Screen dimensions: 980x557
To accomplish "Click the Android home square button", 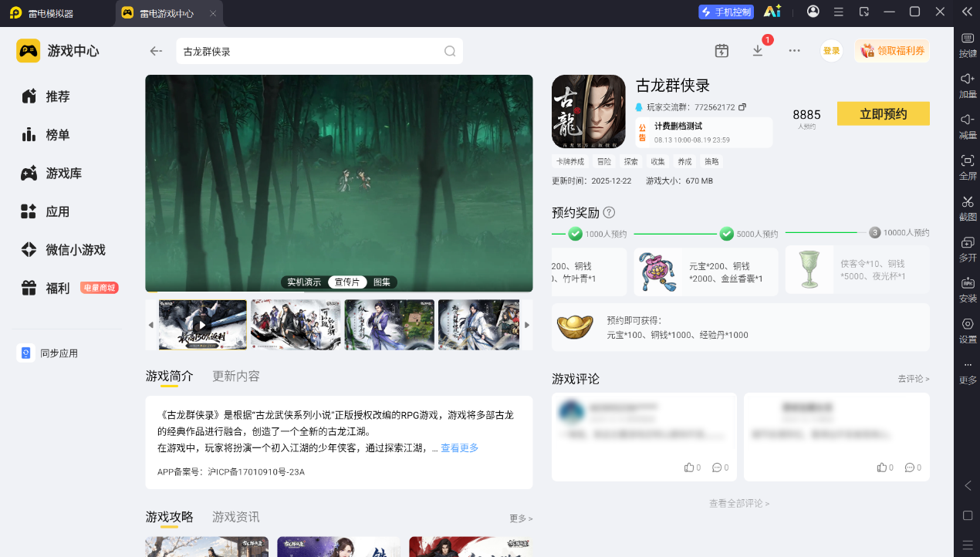I will (x=968, y=515).
